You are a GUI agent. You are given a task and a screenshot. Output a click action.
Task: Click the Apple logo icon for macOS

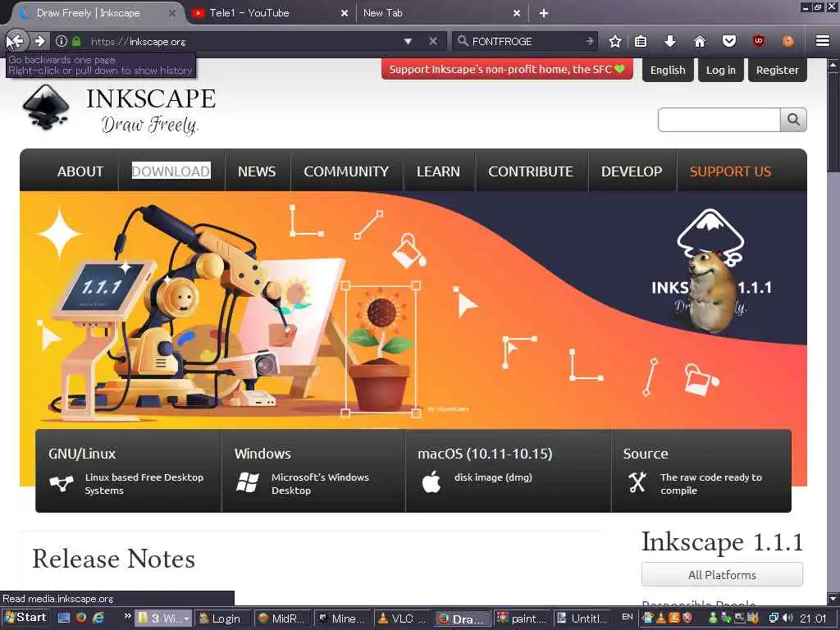(x=431, y=482)
